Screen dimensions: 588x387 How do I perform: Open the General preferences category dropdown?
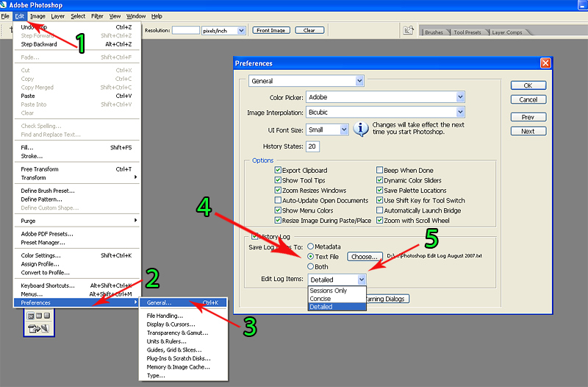(x=306, y=81)
